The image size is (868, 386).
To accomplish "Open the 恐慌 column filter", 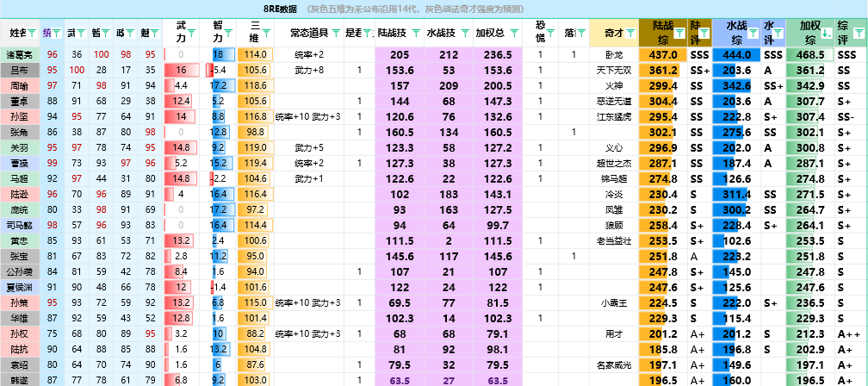I will pos(551,34).
